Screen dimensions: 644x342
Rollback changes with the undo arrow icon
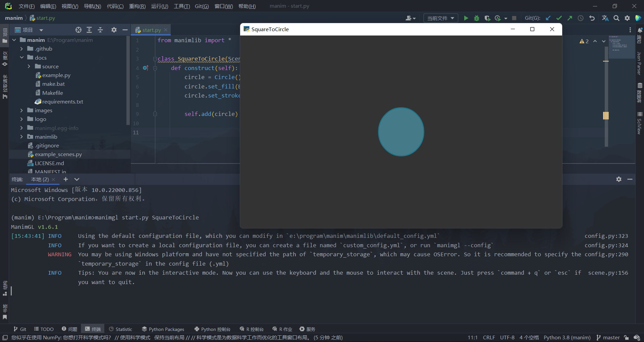pos(592,18)
